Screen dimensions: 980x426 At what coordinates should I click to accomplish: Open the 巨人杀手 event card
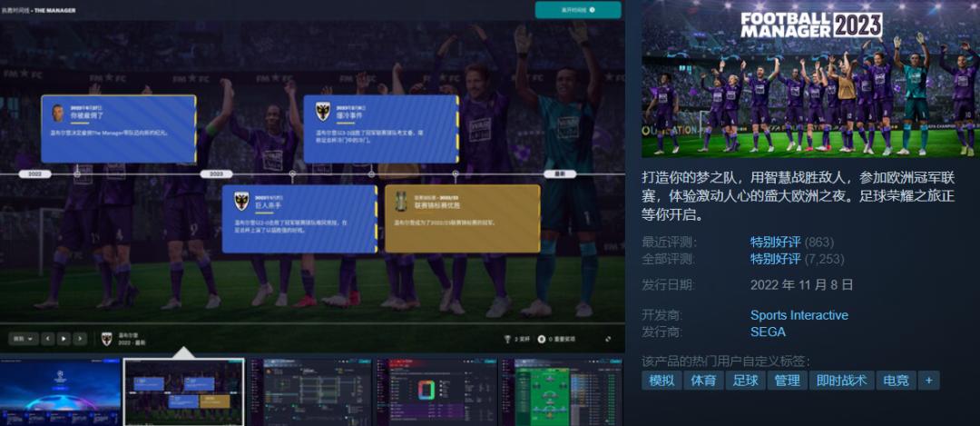pos(300,219)
